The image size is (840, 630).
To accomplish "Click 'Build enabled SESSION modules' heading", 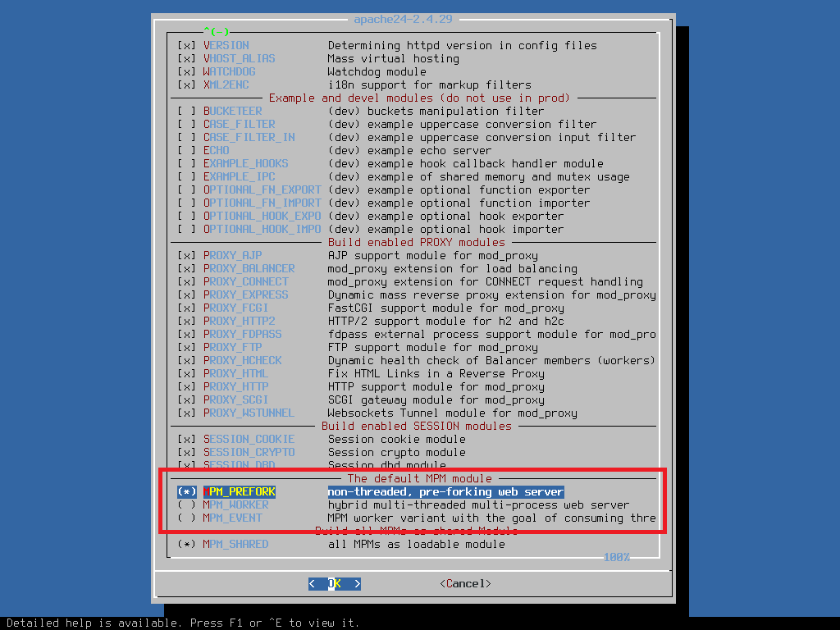I will [x=417, y=426].
